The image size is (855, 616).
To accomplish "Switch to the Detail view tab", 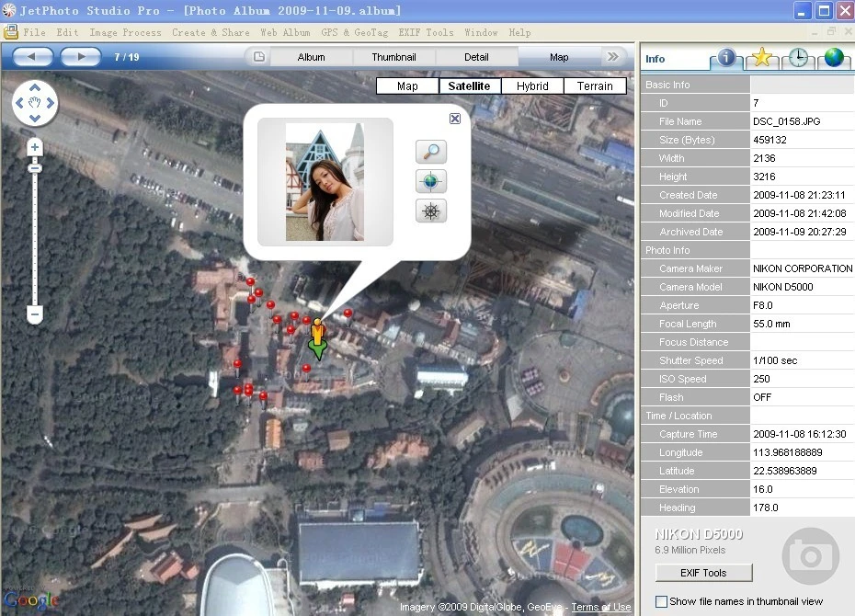I will (x=476, y=57).
